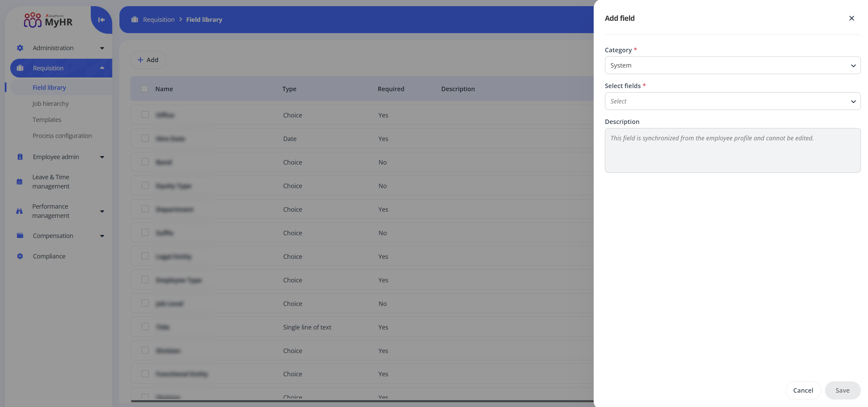Image resolution: width=868 pixels, height=407 pixels.
Task: Click the Compensation wallet icon
Action: tap(20, 236)
